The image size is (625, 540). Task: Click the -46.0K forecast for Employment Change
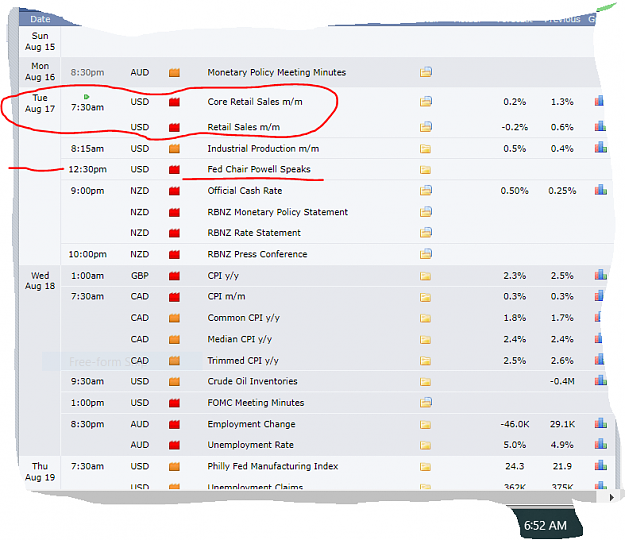click(x=515, y=424)
